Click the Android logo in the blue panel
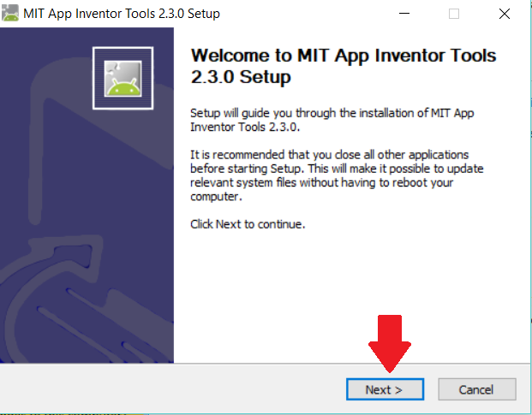This screenshot has width=532, height=415. coord(123,78)
